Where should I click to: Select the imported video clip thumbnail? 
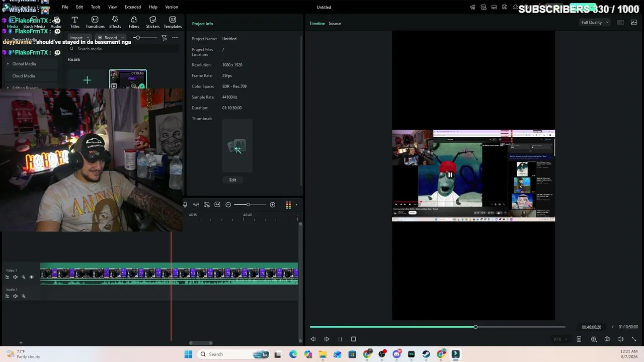[x=128, y=79]
